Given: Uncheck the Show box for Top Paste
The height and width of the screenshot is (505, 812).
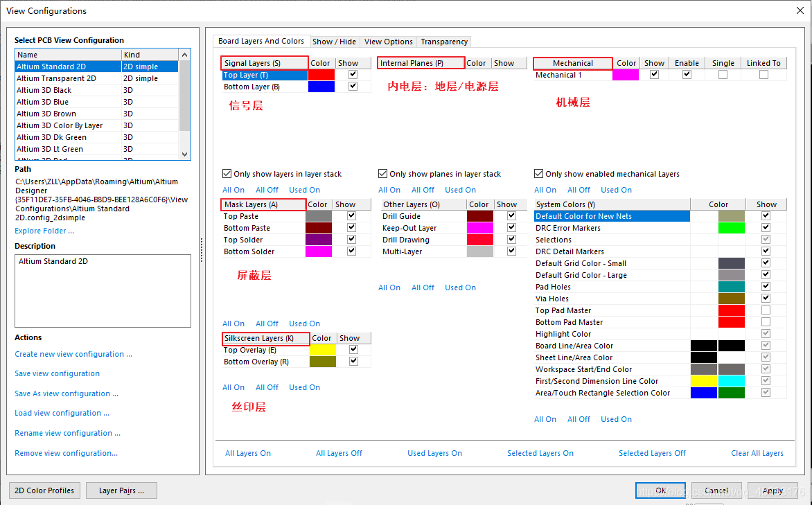Looking at the screenshot, I should (351, 216).
